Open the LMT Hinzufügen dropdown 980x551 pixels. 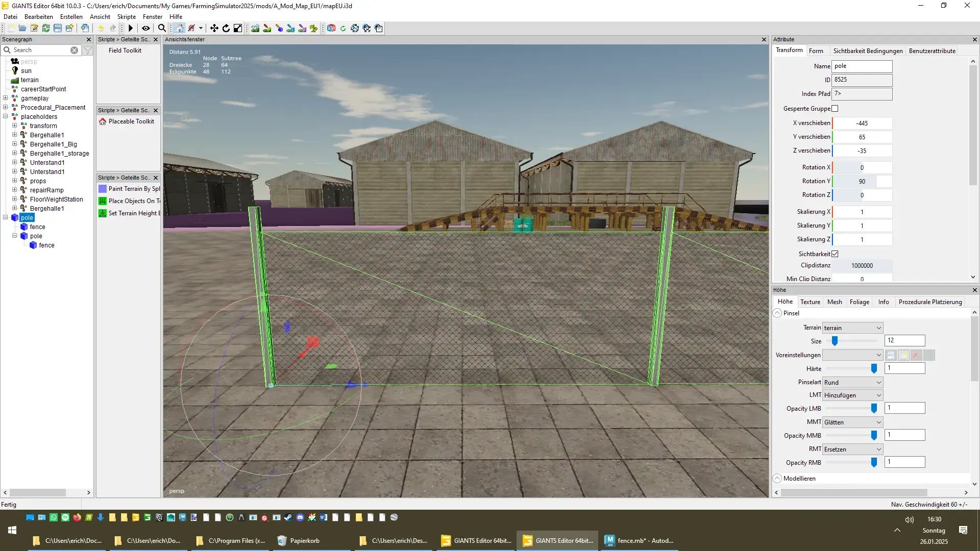pyautogui.click(x=852, y=395)
